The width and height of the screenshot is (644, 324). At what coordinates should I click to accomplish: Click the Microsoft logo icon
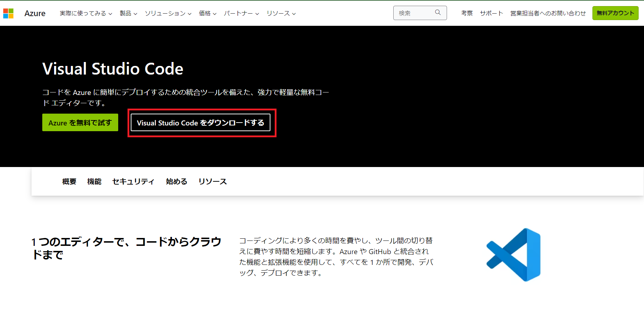tap(8, 13)
